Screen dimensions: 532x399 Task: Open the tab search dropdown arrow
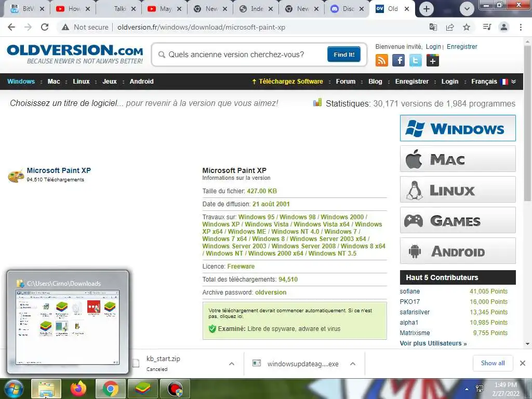(467, 9)
